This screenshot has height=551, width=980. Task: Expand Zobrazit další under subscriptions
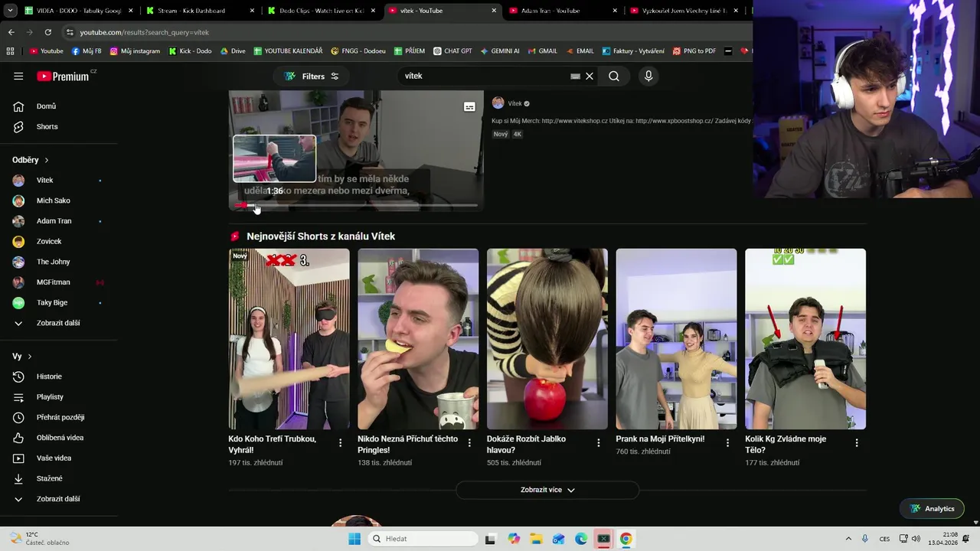tap(58, 323)
